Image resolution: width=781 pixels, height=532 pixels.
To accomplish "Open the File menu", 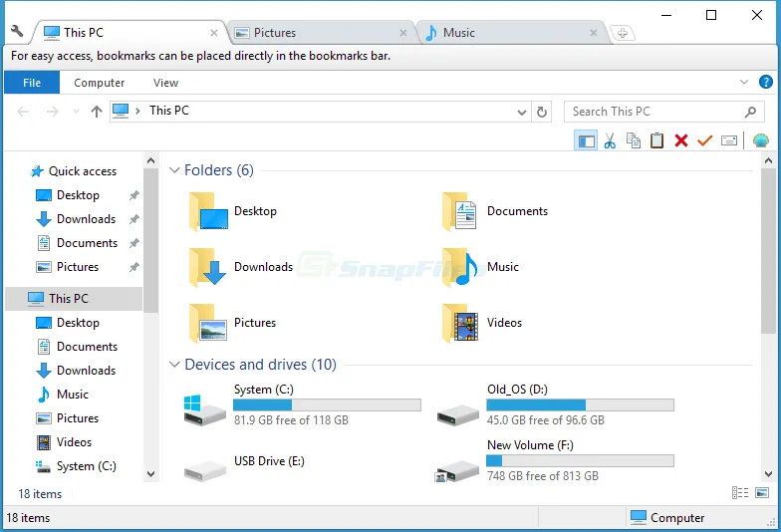I will (x=32, y=82).
